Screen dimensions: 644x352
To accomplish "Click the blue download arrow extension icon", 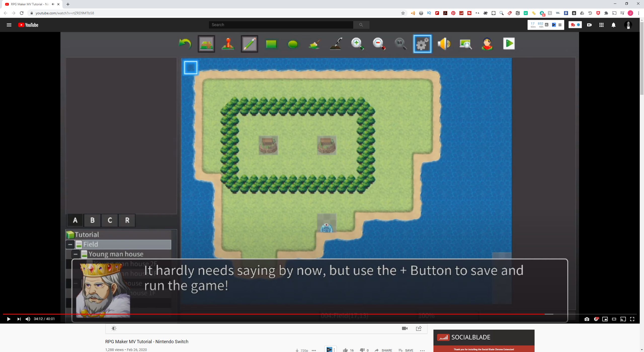I will click(566, 13).
